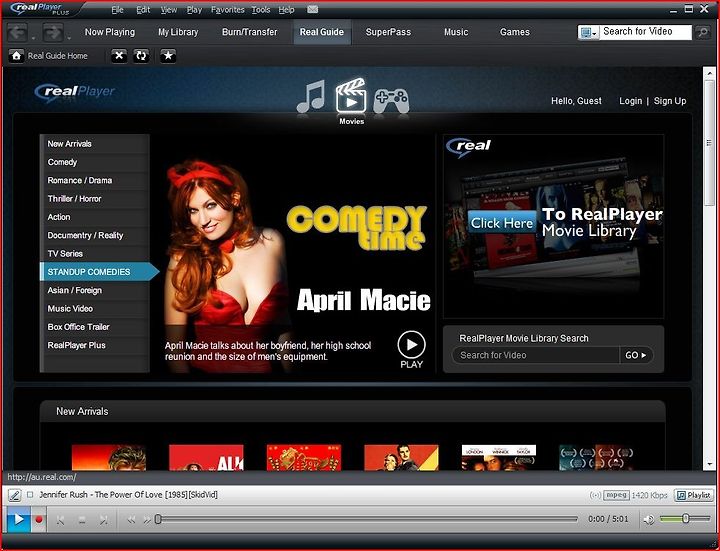Open the Favorites menu

click(227, 10)
